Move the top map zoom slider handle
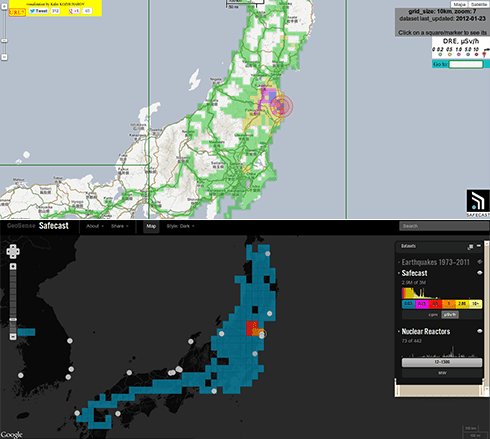This screenshot has height=439, width=490. point(4,40)
